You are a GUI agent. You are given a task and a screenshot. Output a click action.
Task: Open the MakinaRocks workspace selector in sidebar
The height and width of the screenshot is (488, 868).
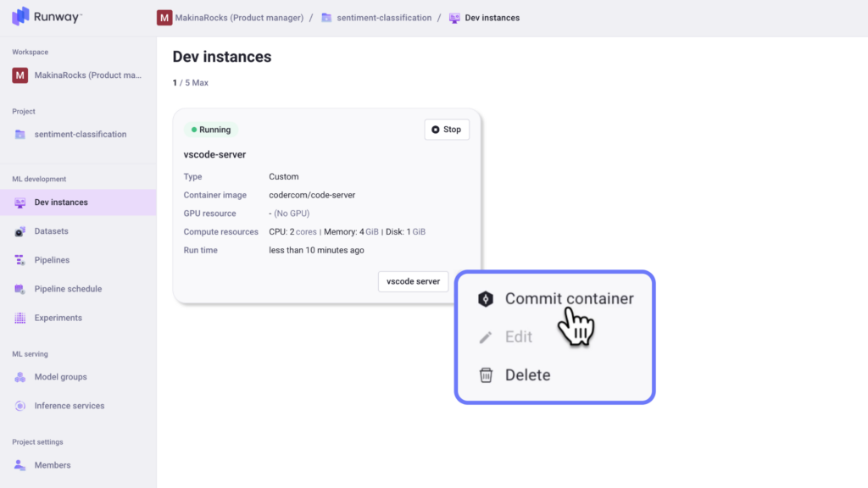click(x=78, y=75)
